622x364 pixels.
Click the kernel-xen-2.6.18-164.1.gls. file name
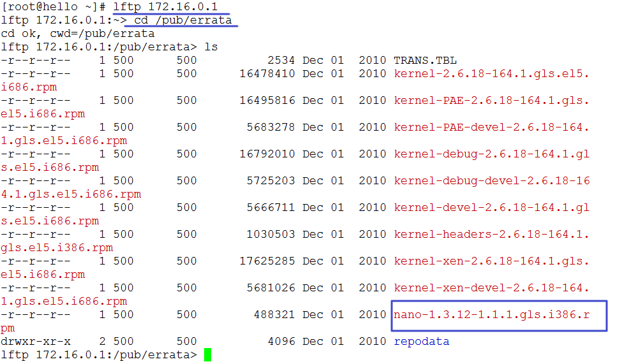point(491,261)
